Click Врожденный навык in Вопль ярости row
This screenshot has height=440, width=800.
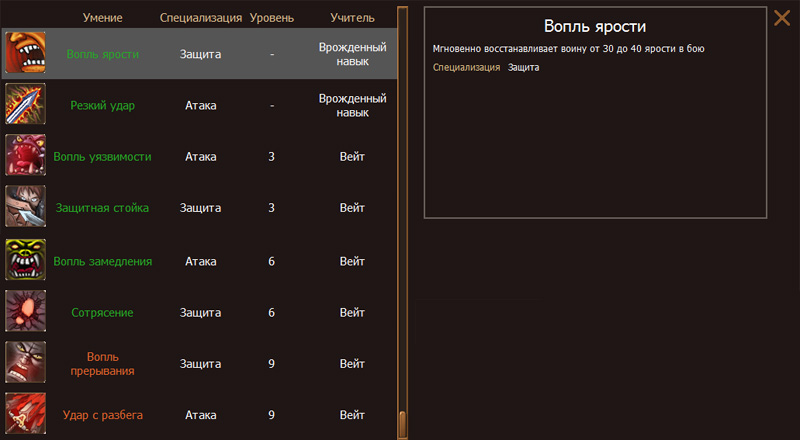(353, 54)
